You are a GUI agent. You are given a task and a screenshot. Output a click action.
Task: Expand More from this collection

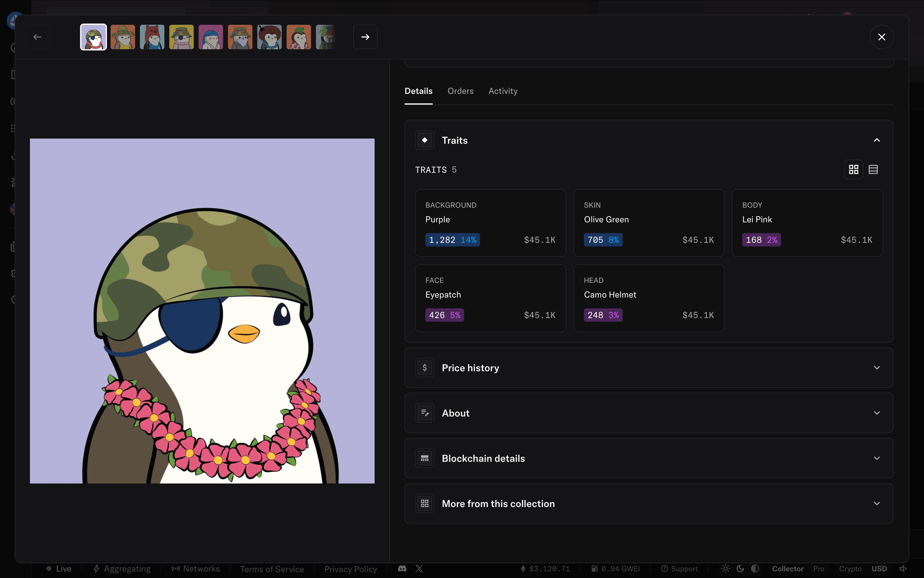click(x=649, y=504)
